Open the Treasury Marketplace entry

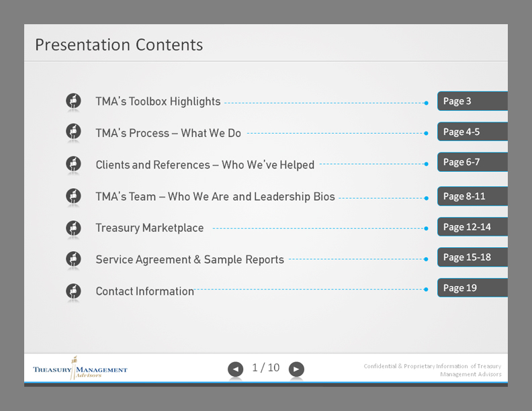tap(150, 228)
